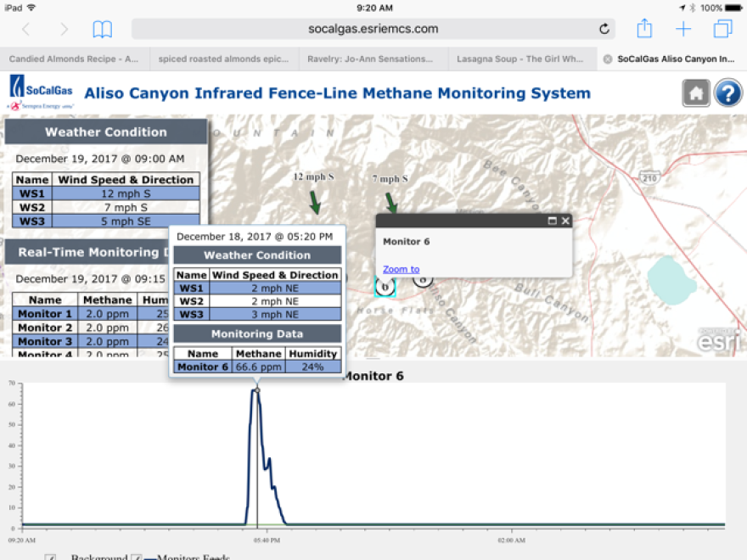
Task: Click the Monitor 6 circle marker on map
Action: click(x=385, y=287)
